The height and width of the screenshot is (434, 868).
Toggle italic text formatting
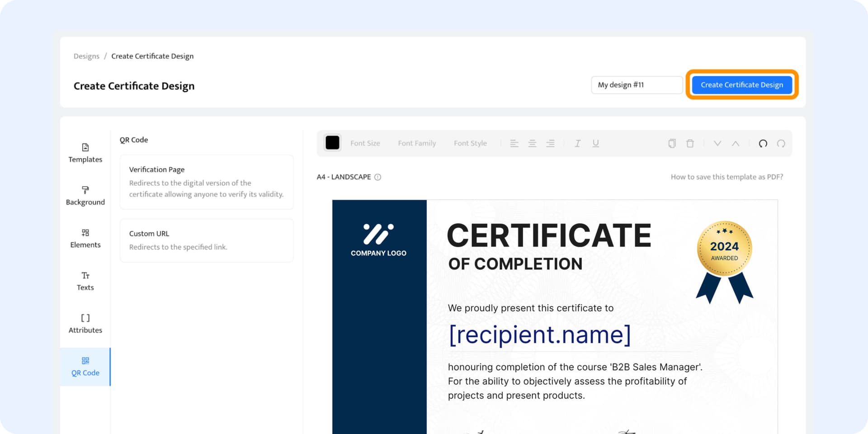577,143
